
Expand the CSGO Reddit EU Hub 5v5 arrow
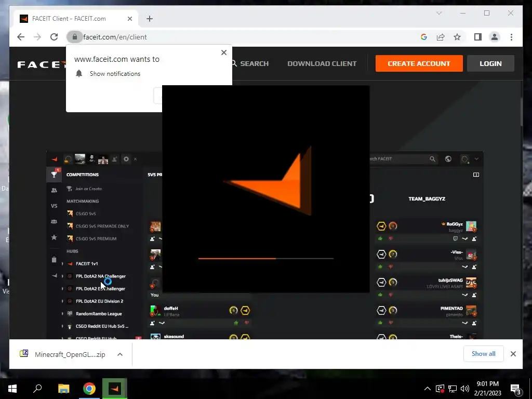(x=62, y=326)
